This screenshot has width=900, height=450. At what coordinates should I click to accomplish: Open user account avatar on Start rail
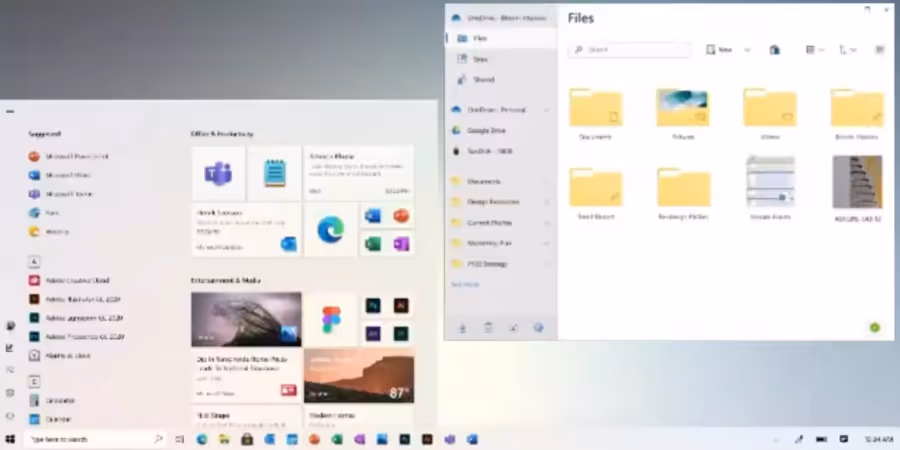tap(10, 326)
